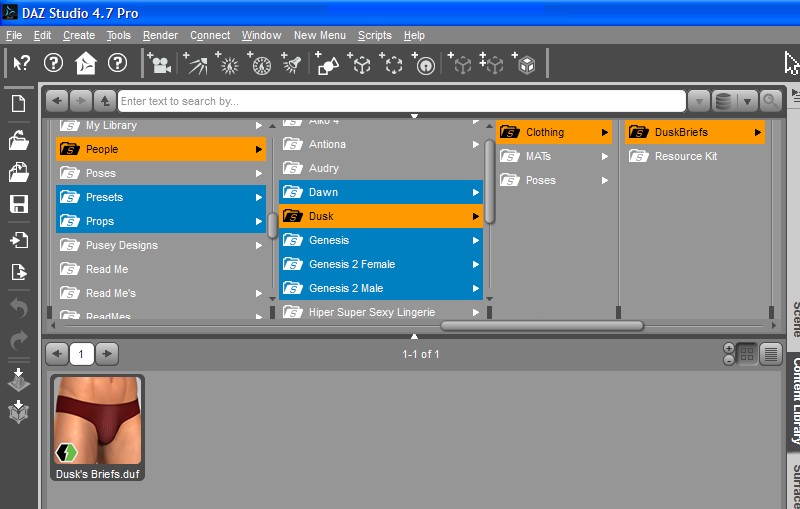
Task: Select Dusk's Briefs.duf thumbnail
Action: click(x=97, y=427)
